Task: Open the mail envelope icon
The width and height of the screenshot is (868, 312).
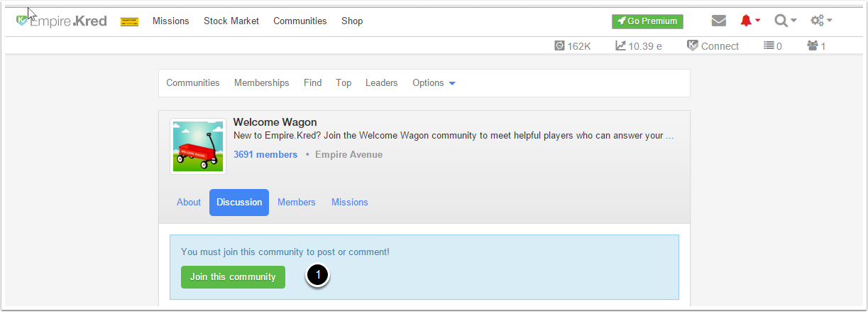Action: tap(719, 21)
